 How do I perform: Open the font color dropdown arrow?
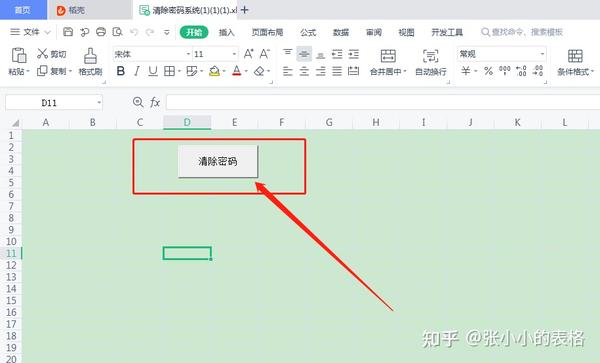(x=246, y=72)
